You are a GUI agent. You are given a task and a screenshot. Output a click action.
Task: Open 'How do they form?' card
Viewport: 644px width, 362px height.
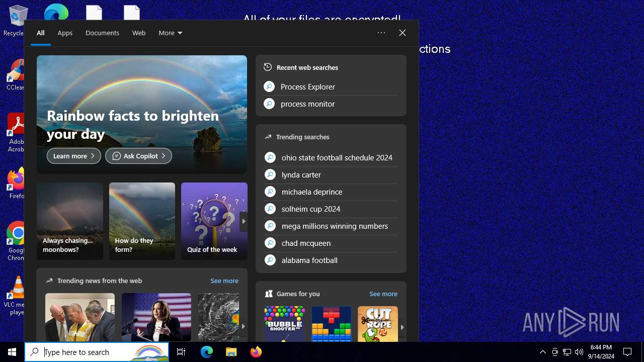[x=142, y=221]
